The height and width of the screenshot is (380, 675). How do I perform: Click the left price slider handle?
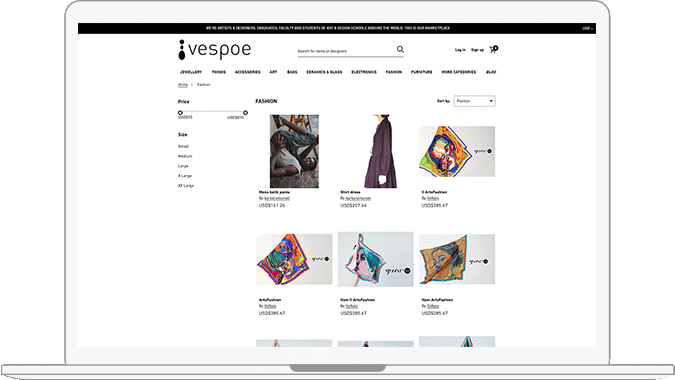[x=180, y=113]
